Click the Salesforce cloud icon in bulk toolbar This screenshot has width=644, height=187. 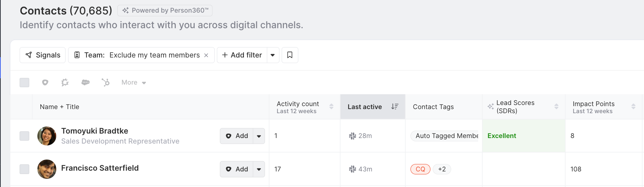tap(85, 82)
